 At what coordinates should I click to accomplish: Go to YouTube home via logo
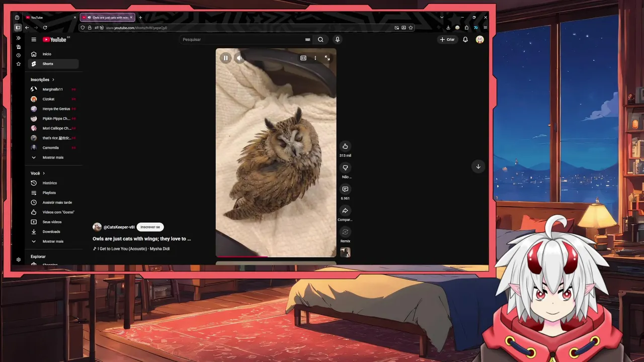coord(54,39)
